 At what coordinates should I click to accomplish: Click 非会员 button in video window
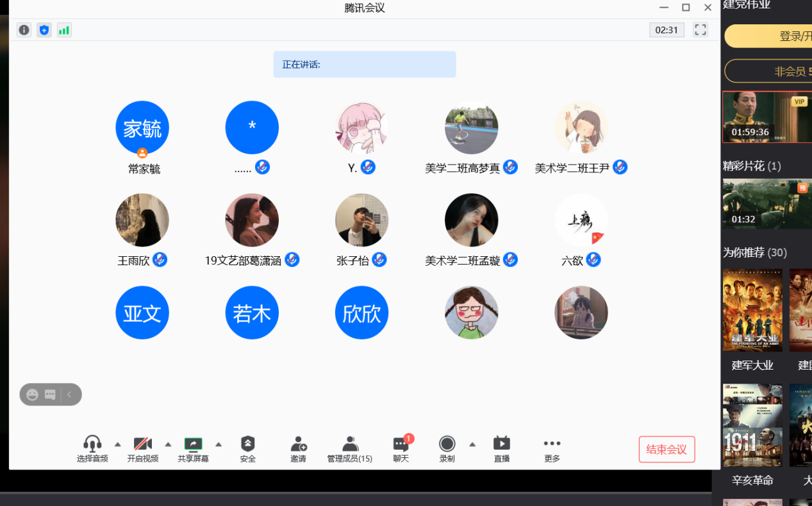768,71
